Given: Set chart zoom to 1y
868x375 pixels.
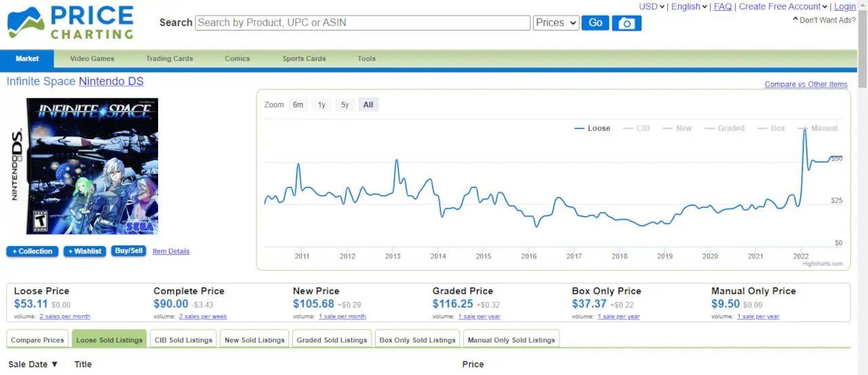Looking at the screenshot, I should point(321,104).
